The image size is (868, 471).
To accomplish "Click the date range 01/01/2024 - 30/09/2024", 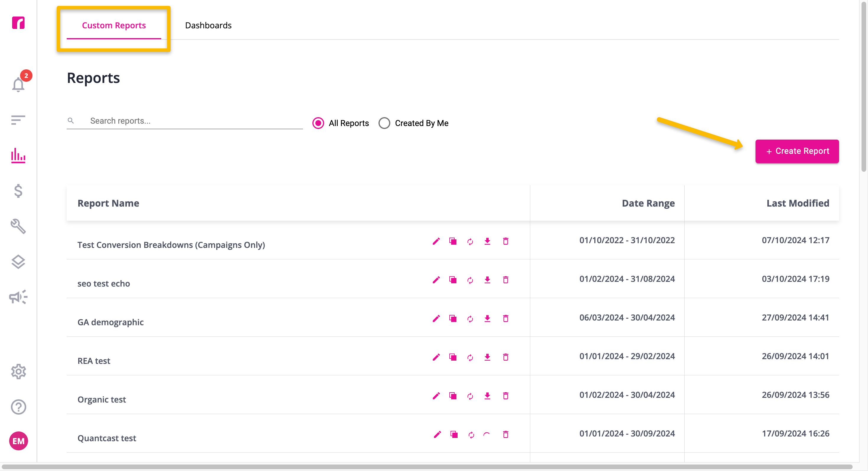I will (x=627, y=434).
